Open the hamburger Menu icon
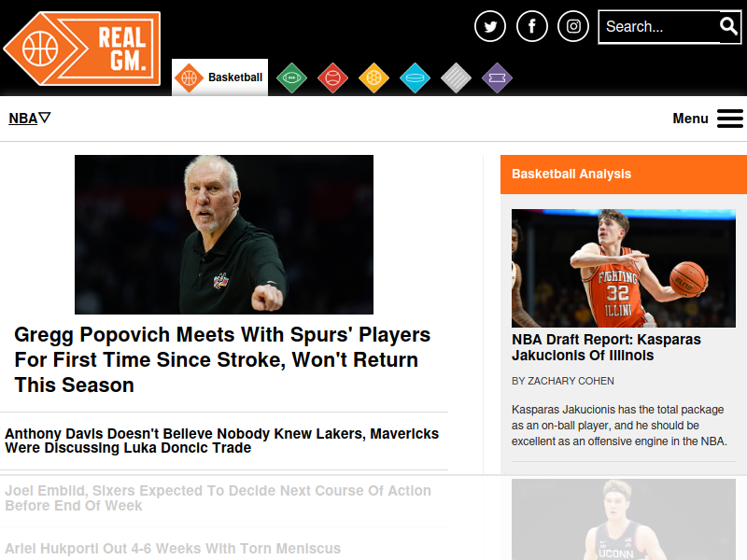Viewport: 747px width, 560px height. [x=730, y=119]
